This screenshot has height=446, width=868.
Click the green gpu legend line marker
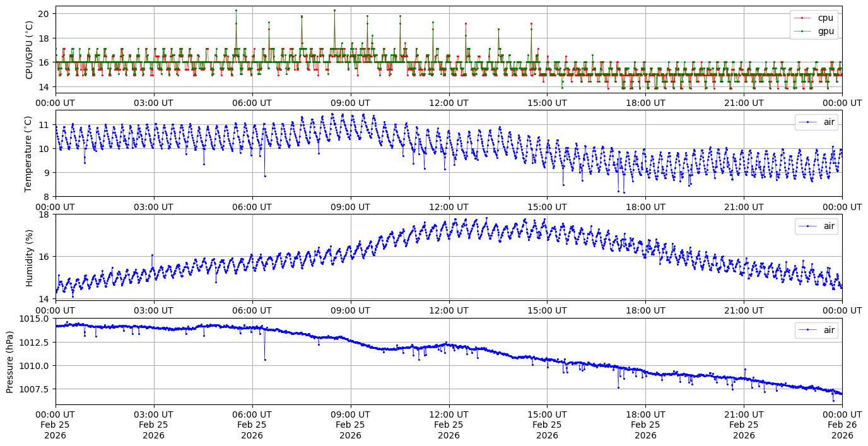(802, 31)
